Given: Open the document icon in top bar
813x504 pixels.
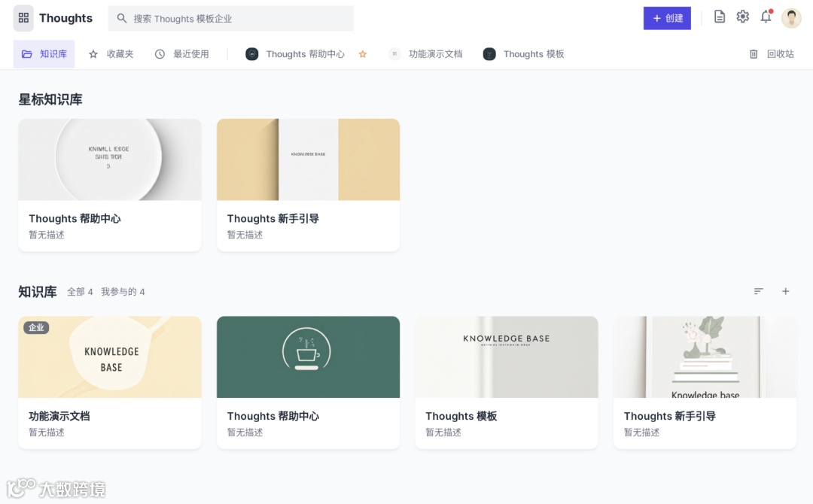Looking at the screenshot, I should [x=719, y=17].
